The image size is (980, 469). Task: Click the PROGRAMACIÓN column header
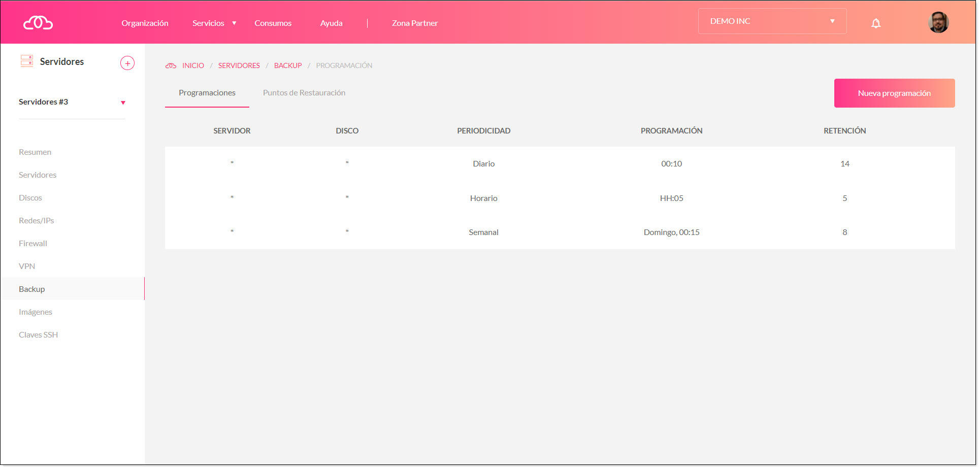(x=672, y=131)
